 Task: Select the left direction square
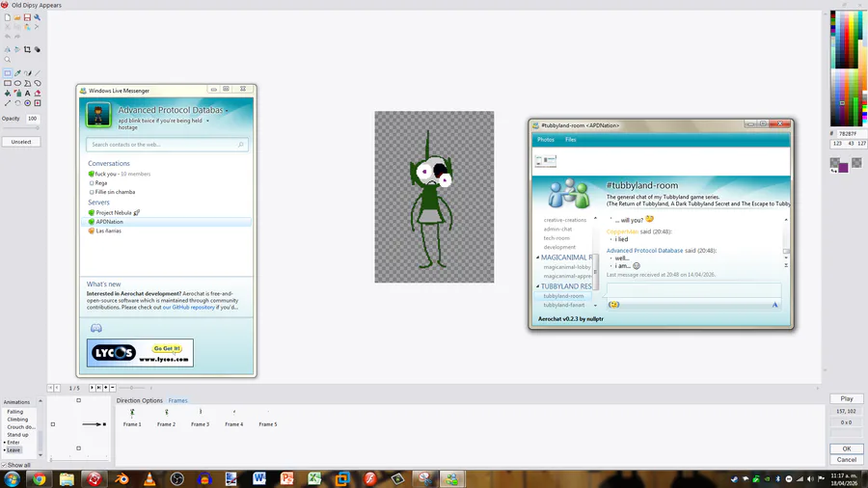[53, 424]
